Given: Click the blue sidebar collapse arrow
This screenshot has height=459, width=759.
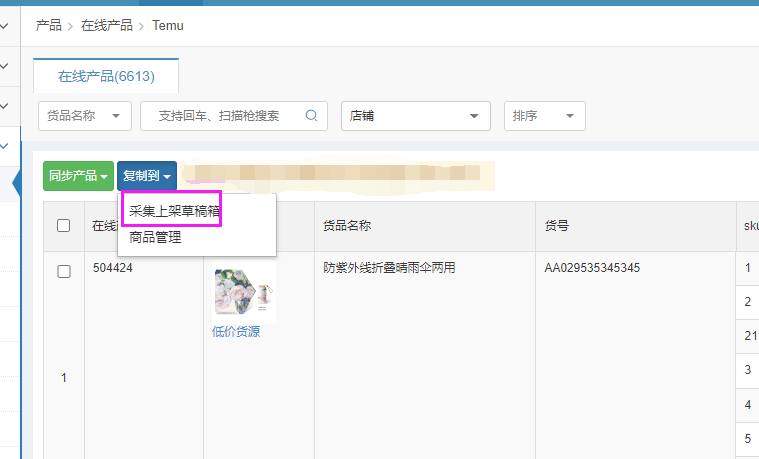Looking at the screenshot, I should click(x=16, y=183).
